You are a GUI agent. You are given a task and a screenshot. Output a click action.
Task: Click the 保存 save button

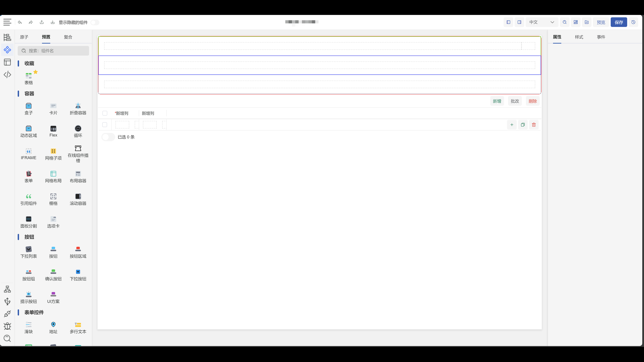point(619,22)
